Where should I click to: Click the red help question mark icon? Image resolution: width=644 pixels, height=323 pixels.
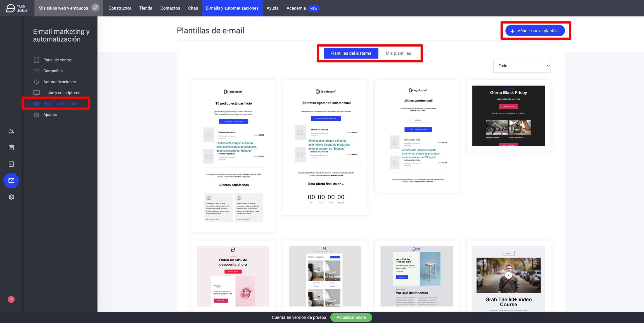[x=11, y=300]
